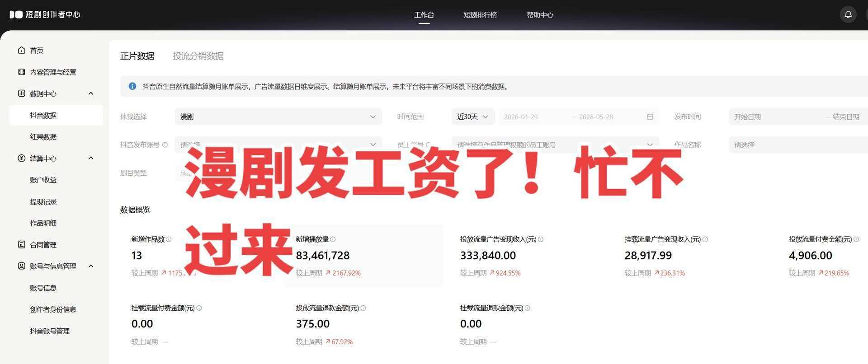Viewport: 868px width, 364px height.
Task: Click info icon beside 挂载流量广告变现收入
Action: pyautogui.click(x=705, y=239)
